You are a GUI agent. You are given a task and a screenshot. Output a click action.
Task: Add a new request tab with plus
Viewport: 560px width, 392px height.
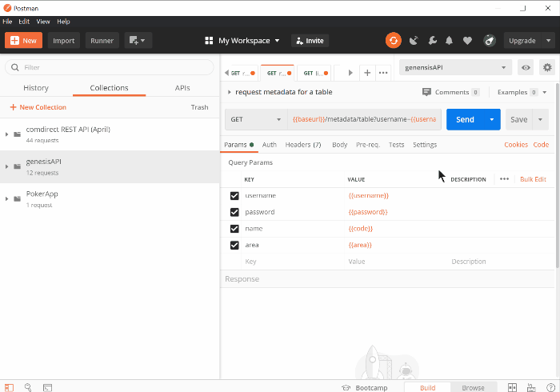coord(367,73)
